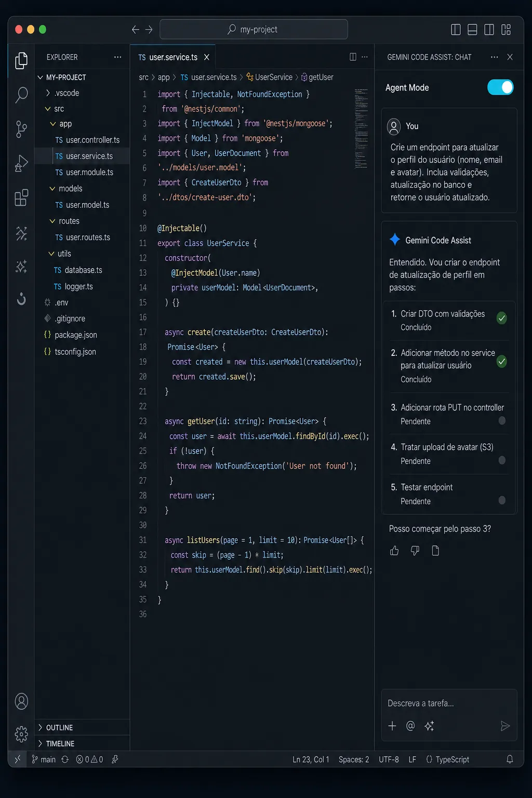Click Ln 23, Col 1 indicator

[311, 760]
